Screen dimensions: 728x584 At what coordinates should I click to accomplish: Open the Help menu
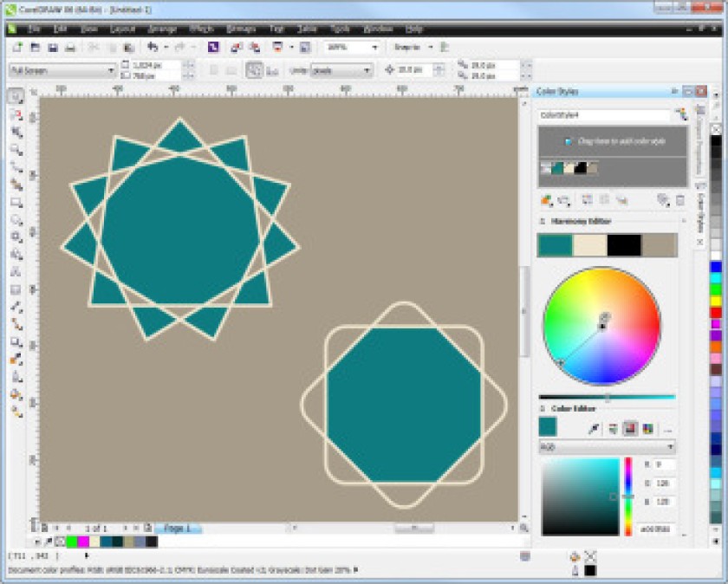413,29
